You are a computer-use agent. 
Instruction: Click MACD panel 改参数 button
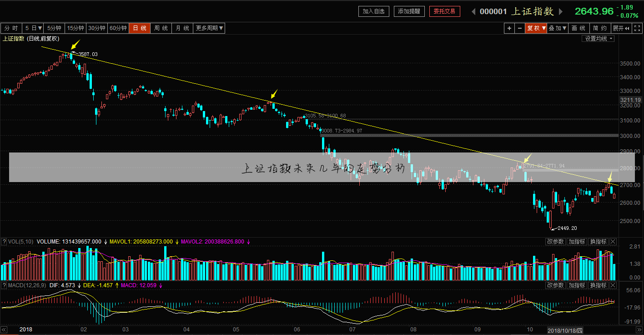pos(555,285)
